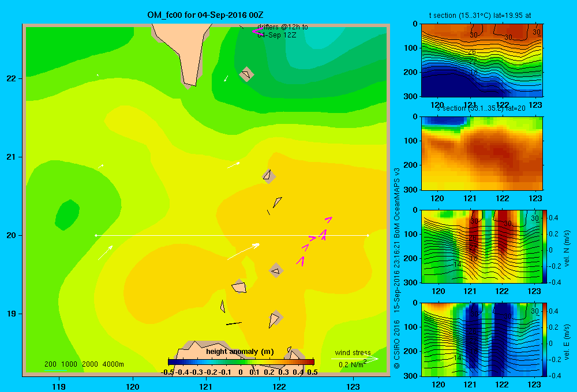Click the island marker near 22N 121.5E
Image resolution: width=577 pixels, height=392 pixels.
click(x=246, y=74)
